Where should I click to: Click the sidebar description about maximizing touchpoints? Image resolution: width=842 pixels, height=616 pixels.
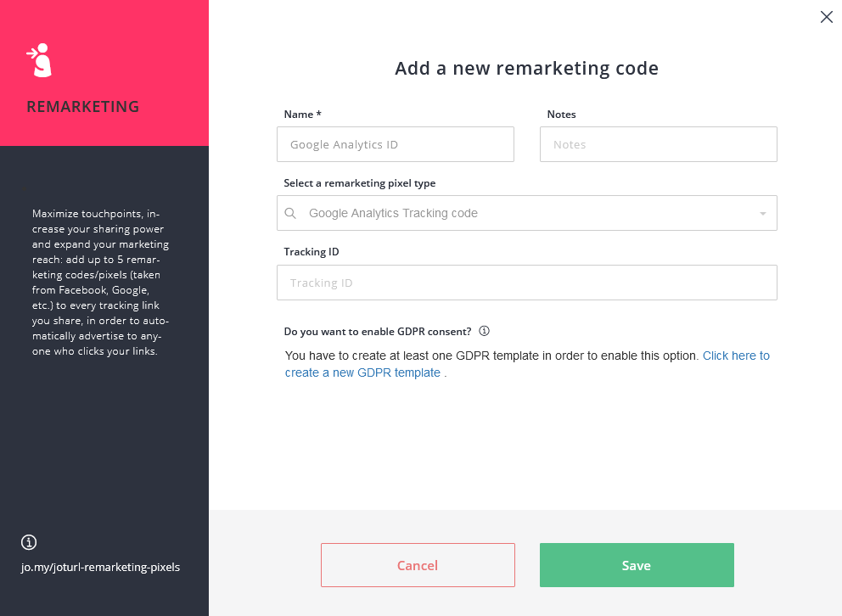pyautogui.click(x=100, y=283)
